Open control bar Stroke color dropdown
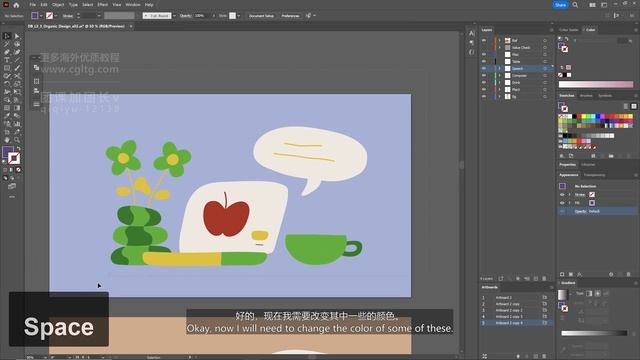 pos(56,16)
